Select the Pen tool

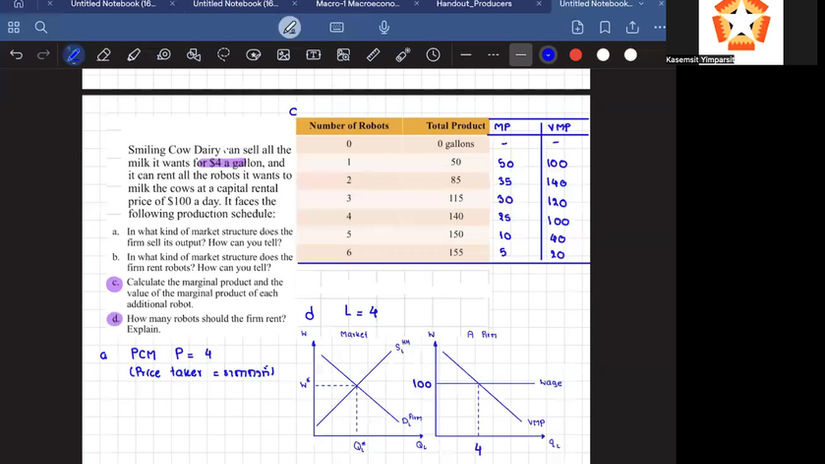pos(74,55)
